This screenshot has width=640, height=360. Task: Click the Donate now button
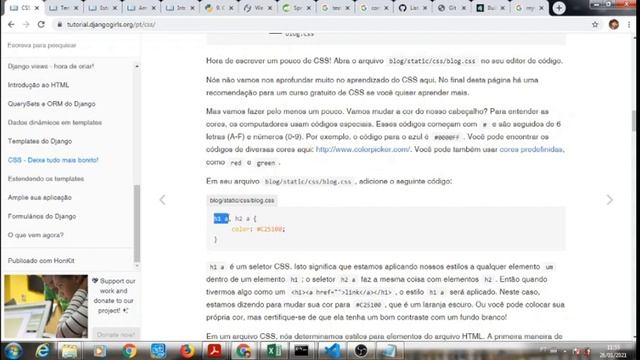point(116,335)
